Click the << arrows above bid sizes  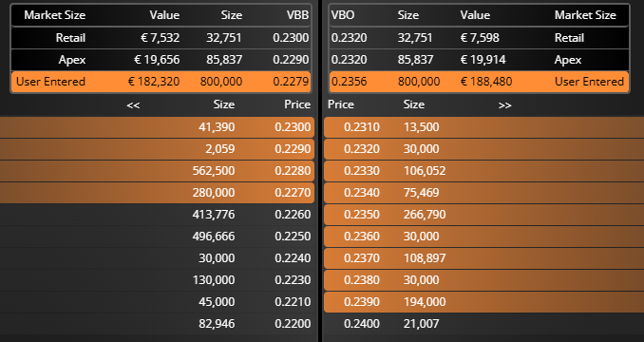pos(133,105)
